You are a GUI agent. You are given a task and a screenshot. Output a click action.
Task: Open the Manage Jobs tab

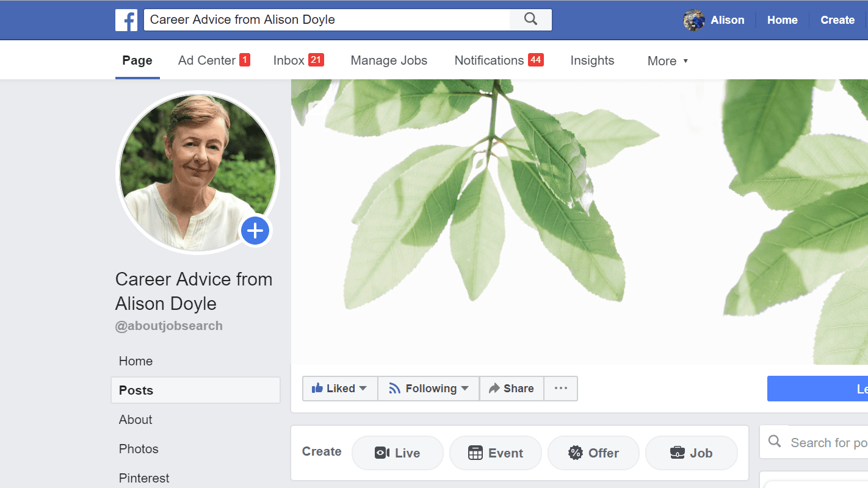389,60
